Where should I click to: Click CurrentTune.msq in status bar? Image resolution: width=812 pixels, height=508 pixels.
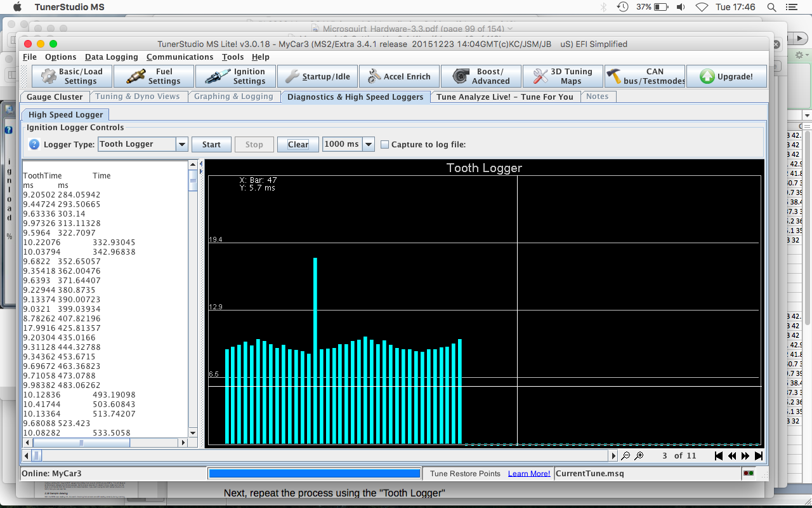pyautogui.click(x=589, y=473)
